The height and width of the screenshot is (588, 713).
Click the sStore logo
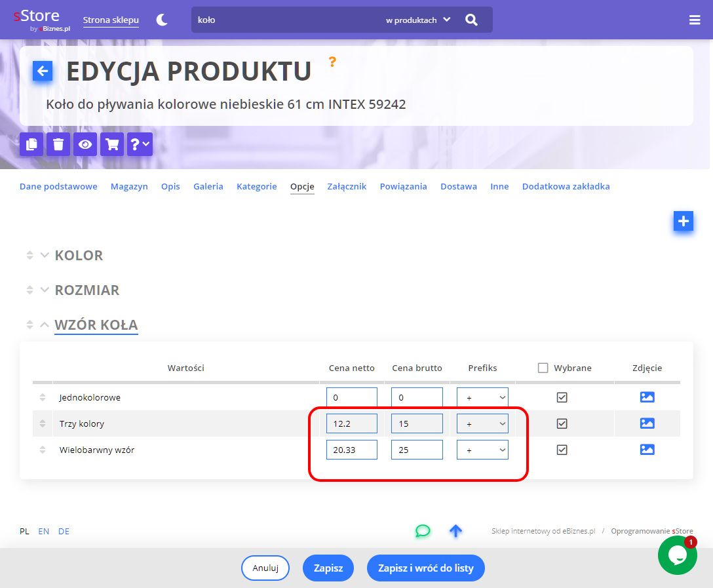pyautogui.click(x=42, y=20)
